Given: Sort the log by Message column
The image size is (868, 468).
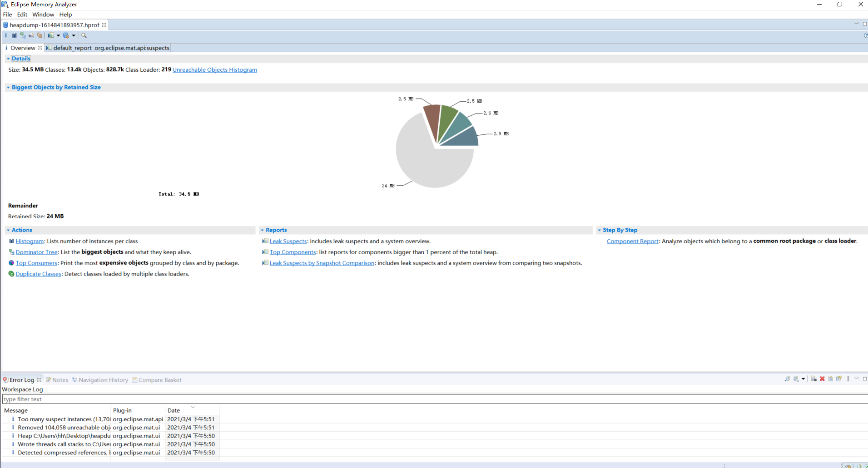Looking at the screenshot, I should [x=56, y=410].
